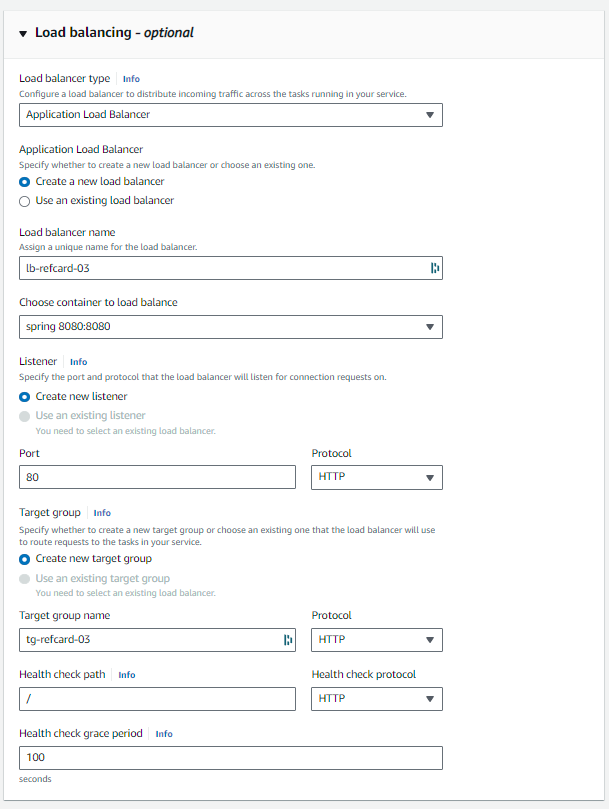Image resolution: width=609 pixels, height=809 pixels.
Task: Click the Health check grace period field
Action: click(x=230, y=758)
